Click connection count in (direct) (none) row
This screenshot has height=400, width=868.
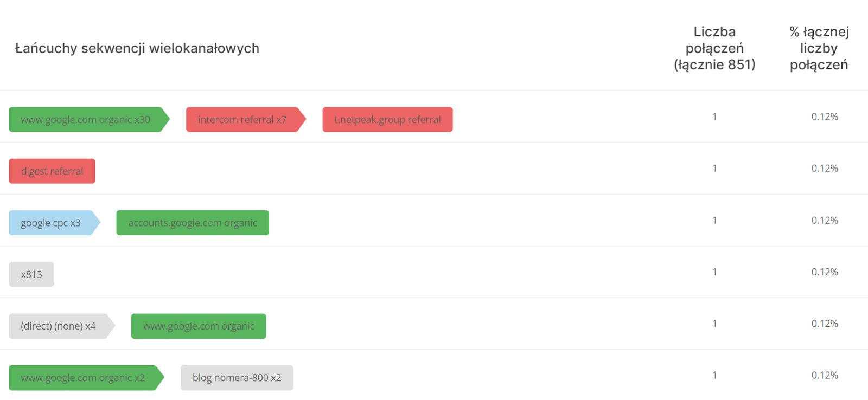[x=714, y=324]
